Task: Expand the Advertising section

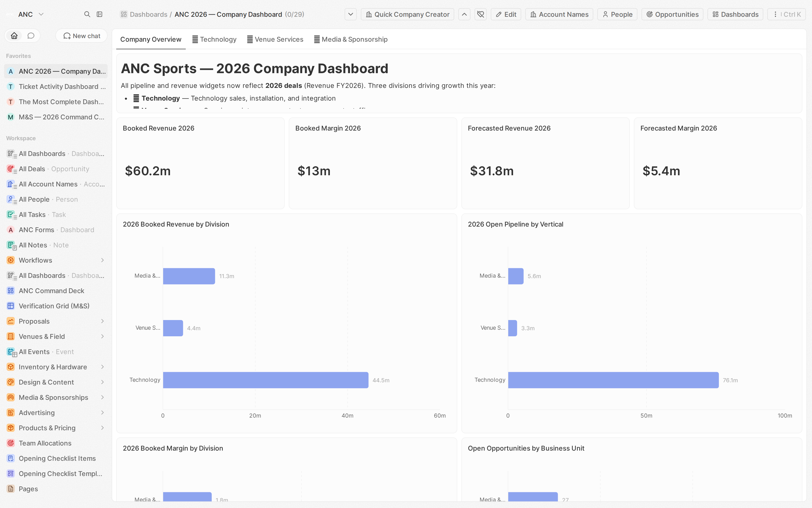Action: pyautogui.click(x=102, y=412)
